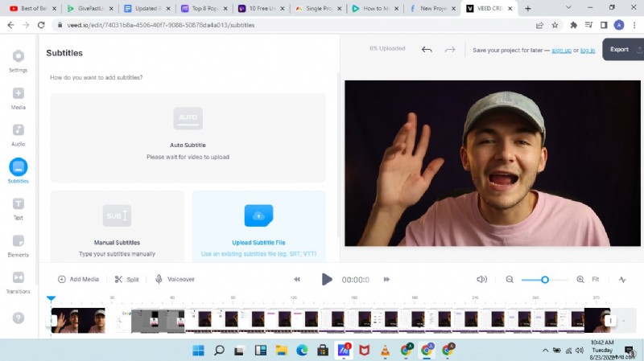Switch to the New Project browser tab
Screen dimensions: 644x361
[432, 8]
